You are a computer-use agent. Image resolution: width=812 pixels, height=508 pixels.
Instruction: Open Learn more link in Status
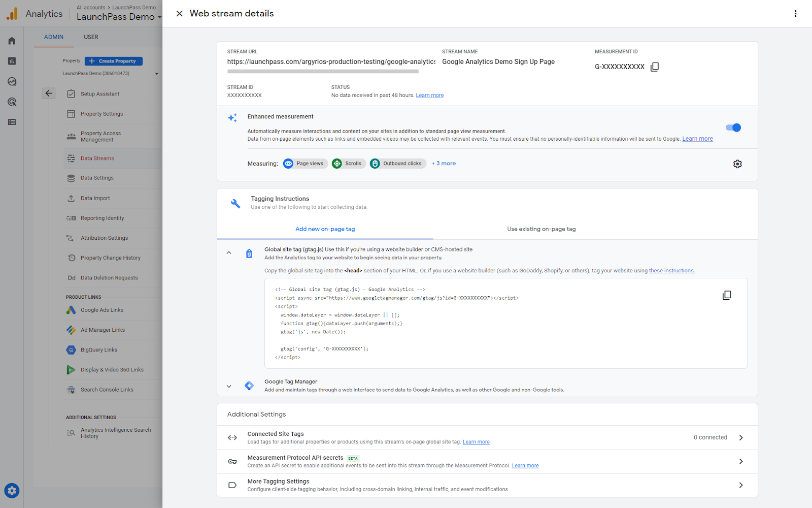click(x=430, y=96)
